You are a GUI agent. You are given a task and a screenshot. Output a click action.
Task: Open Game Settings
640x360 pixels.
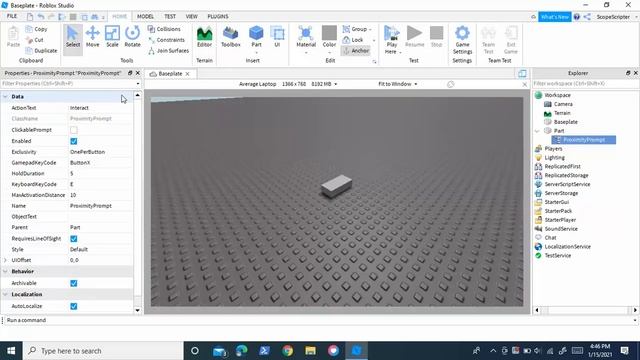(462, 40)
